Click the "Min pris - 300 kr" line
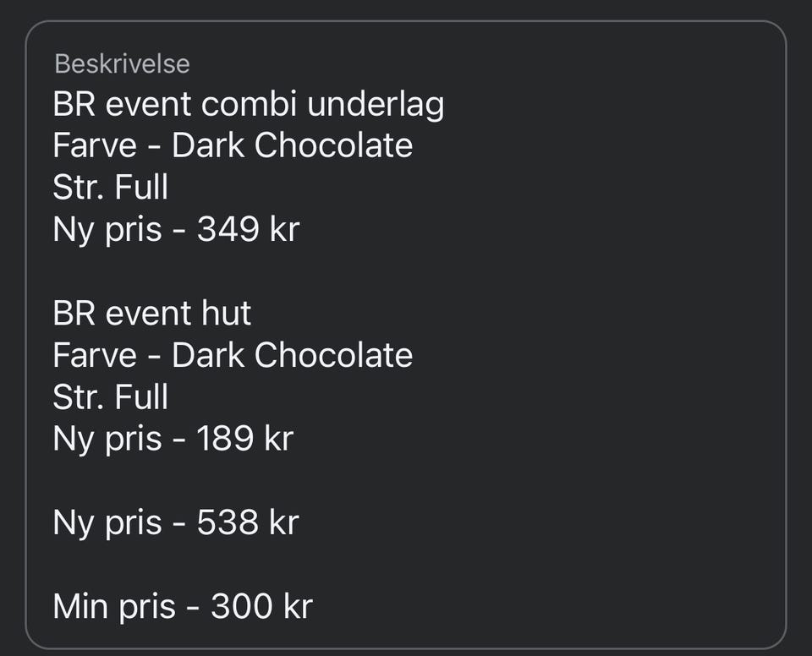 coord(183,606)
